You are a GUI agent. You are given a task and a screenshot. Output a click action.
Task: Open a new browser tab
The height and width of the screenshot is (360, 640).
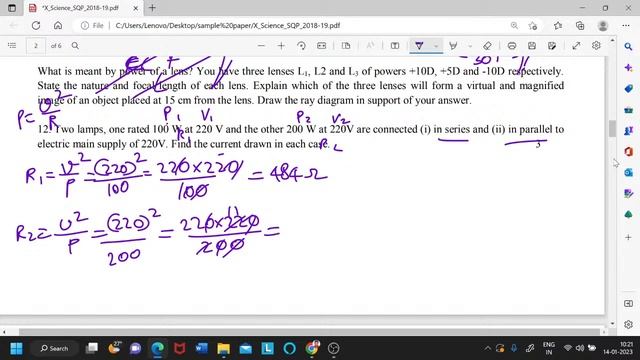pos(152,8)
